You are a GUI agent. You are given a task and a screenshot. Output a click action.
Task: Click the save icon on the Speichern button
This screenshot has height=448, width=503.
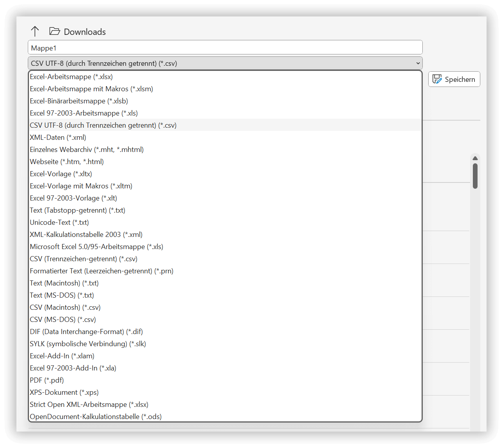tap(437, 79)
